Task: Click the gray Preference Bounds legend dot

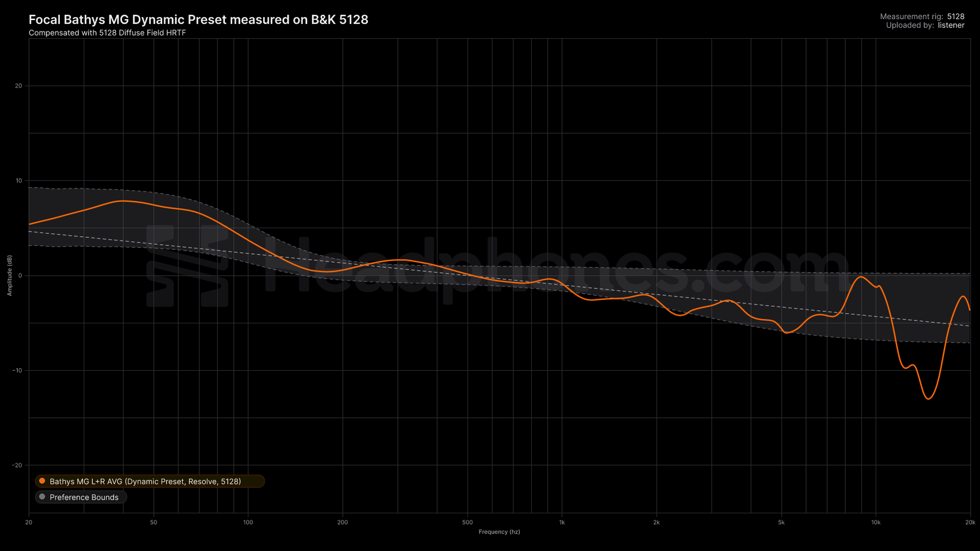Action: coord(42,497)
